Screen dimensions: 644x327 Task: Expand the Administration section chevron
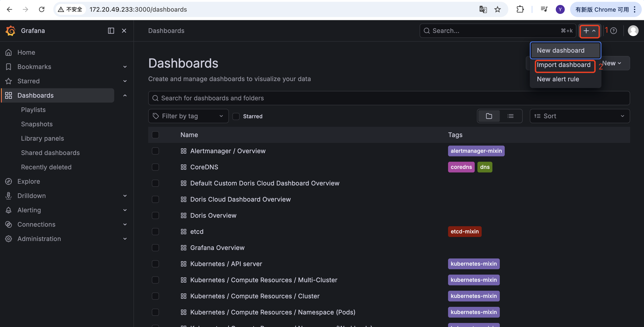[125, 239]
